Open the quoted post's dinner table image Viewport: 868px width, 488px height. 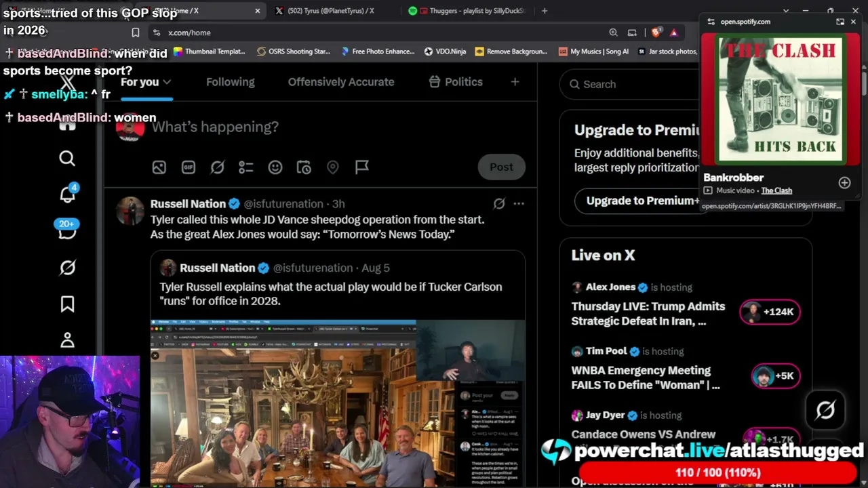coord(338,403)
